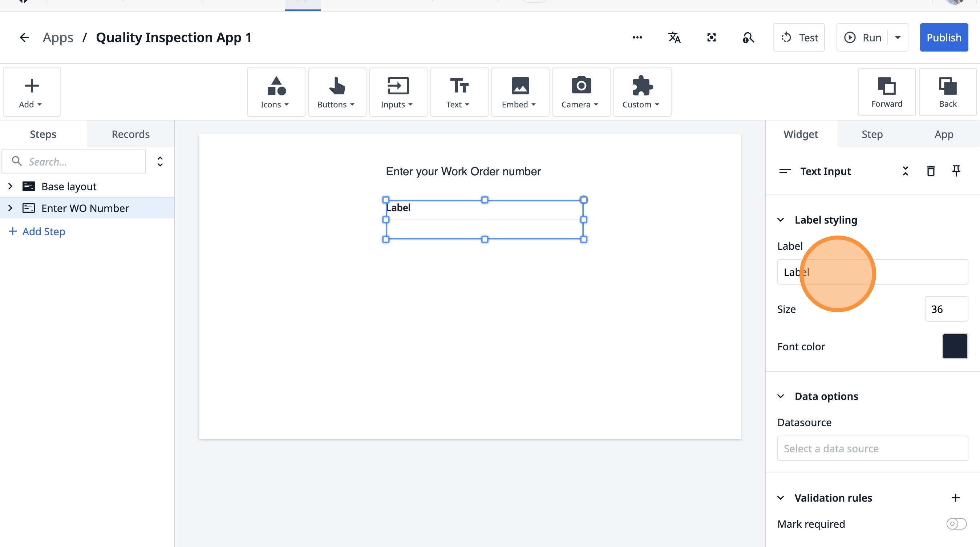Switch to the Records tab
The width and height of the screenshot is (980, 547).
[x=130, y=134]
